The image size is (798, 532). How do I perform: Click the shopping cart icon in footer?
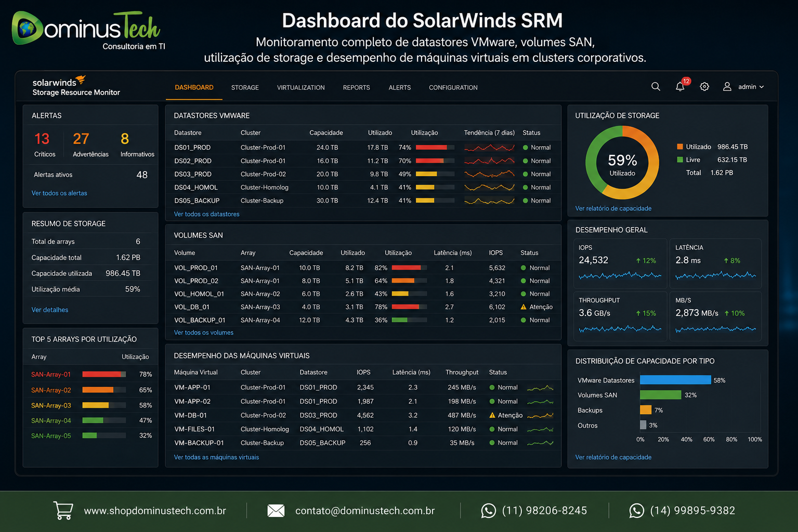click(x=63, y=510)
